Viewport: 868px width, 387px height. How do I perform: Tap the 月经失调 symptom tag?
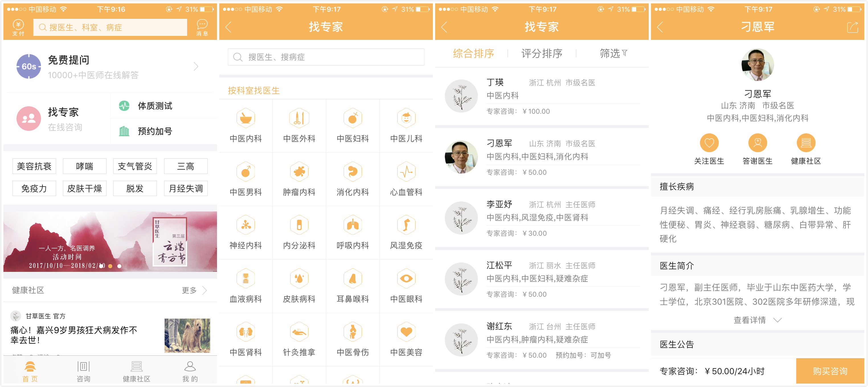pos(186,188)
